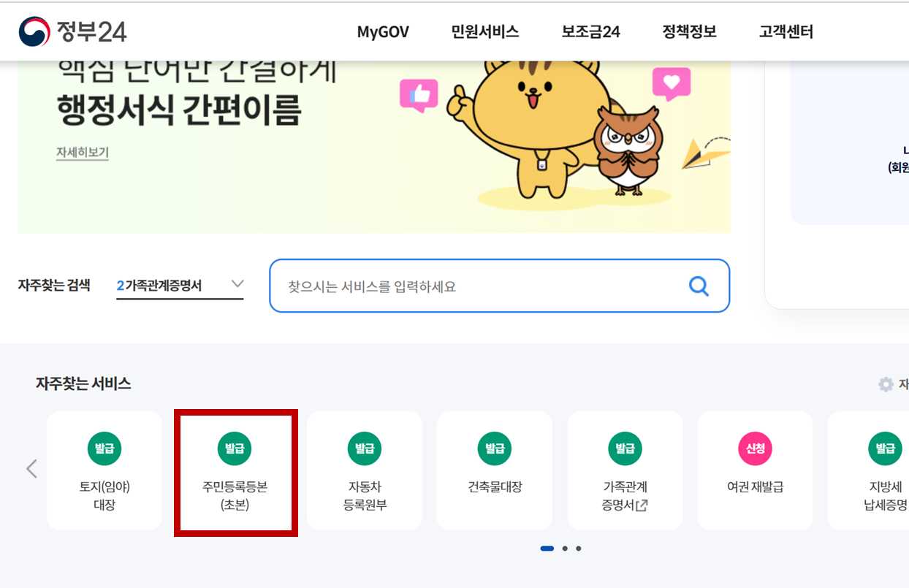Screen dimensions: 909x588
Task: Select the MyGOV navigation item
Action: pyautogui.click(x=383, y=31)
